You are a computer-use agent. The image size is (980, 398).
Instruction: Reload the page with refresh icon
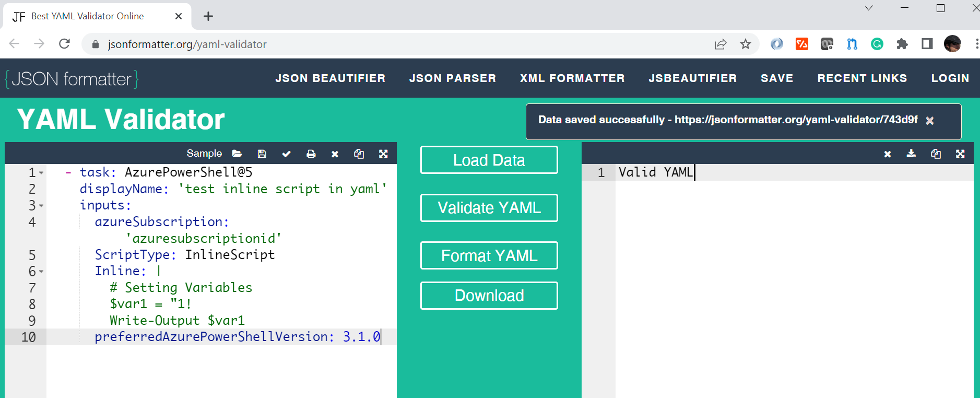coord(64,43)
